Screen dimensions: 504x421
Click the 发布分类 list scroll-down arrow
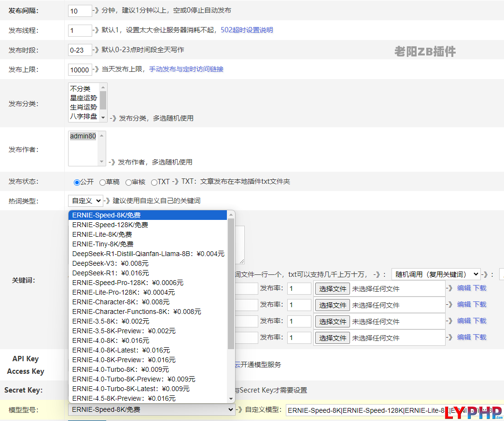click(x=103, y=118)
